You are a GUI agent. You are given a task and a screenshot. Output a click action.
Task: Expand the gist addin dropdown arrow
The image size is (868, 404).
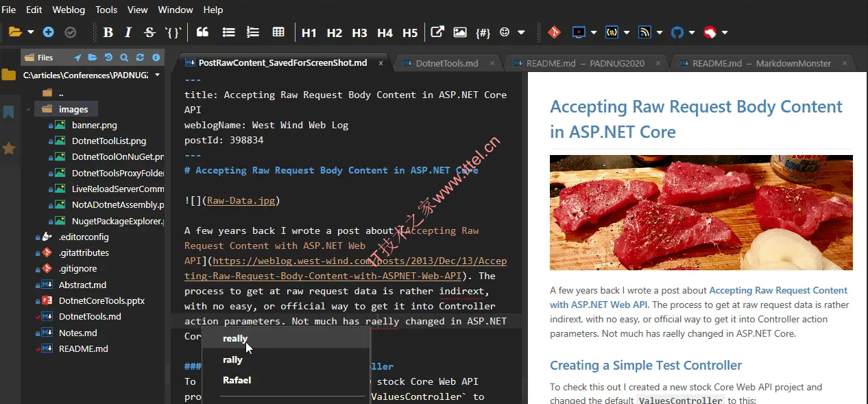pos(692,32)
